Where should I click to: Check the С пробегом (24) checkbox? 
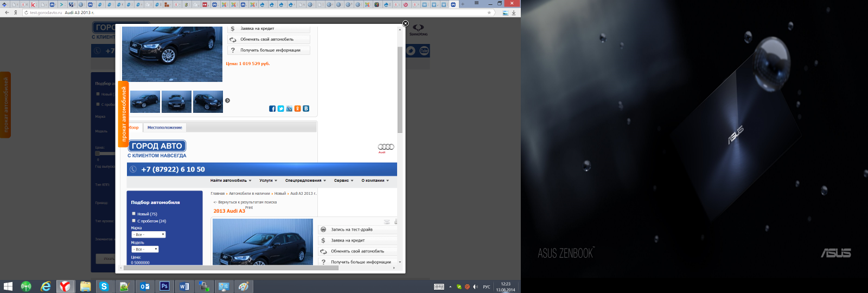(133, 221)
